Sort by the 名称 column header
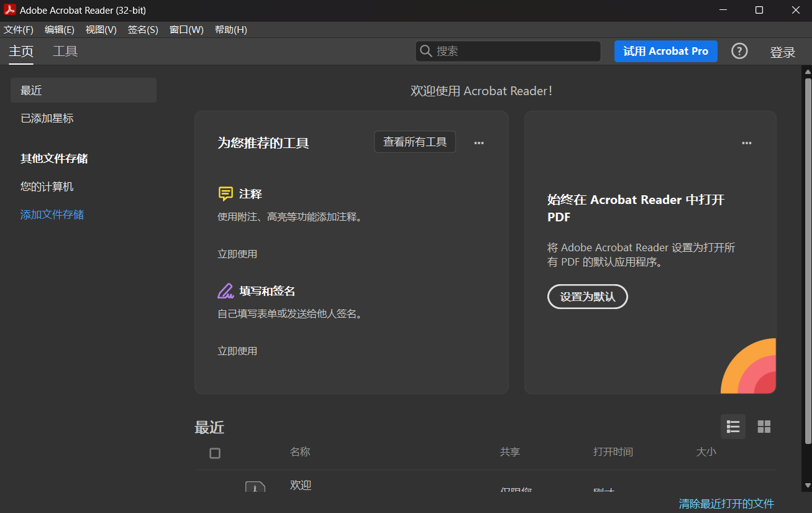The image size is (812, 513). point(300,452)
